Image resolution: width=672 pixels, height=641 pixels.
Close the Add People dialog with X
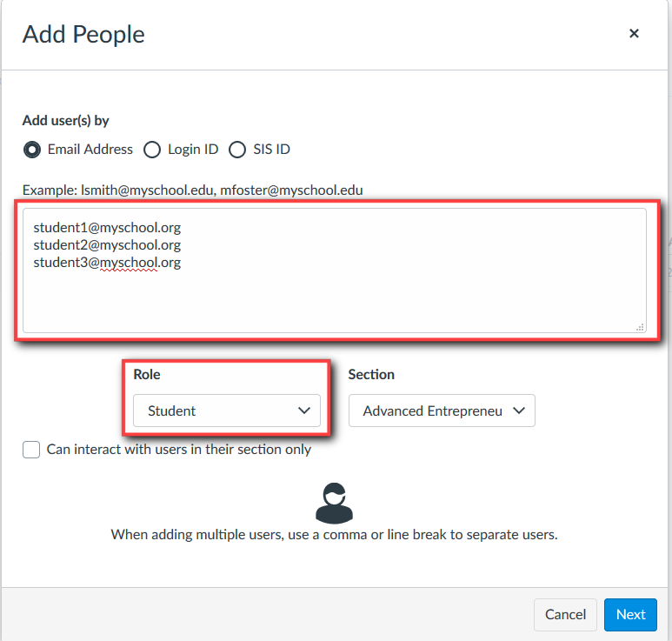pos(634,33)
